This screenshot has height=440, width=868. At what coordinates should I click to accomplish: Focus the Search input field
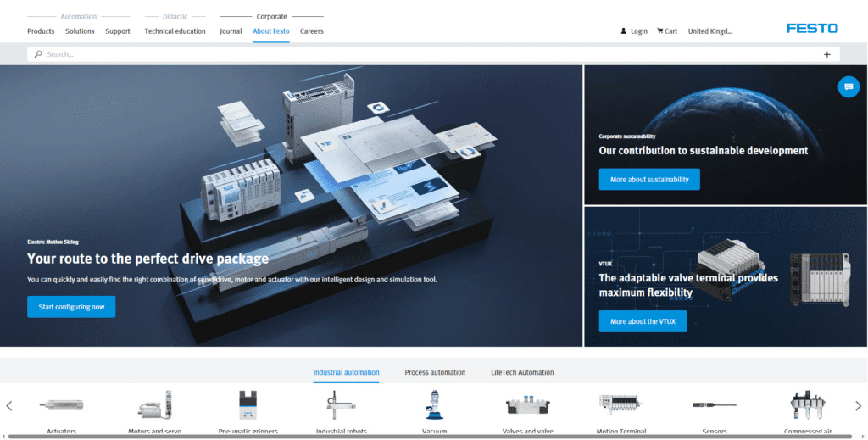tap(433, 54)
